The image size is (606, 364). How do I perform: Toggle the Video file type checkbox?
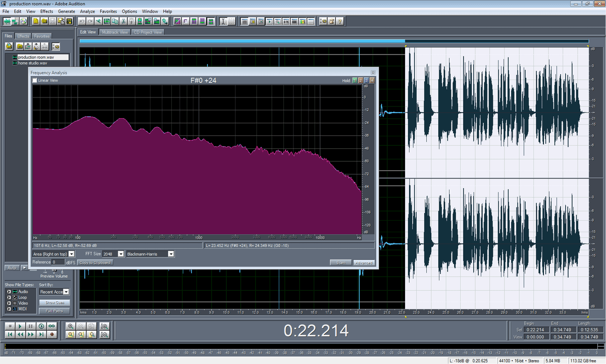click(9, 303)
